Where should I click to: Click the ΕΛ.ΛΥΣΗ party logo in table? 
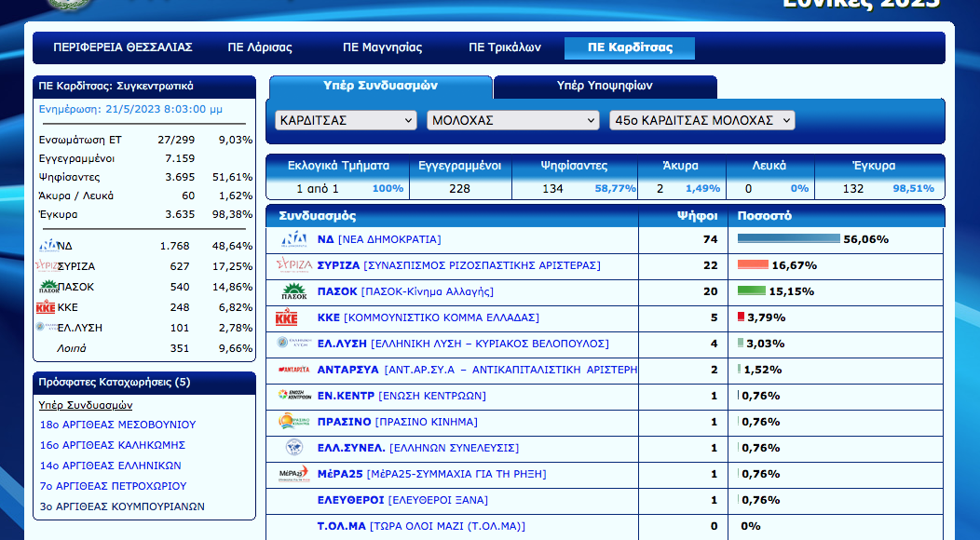pyautogui.click(x=294, y=344)
